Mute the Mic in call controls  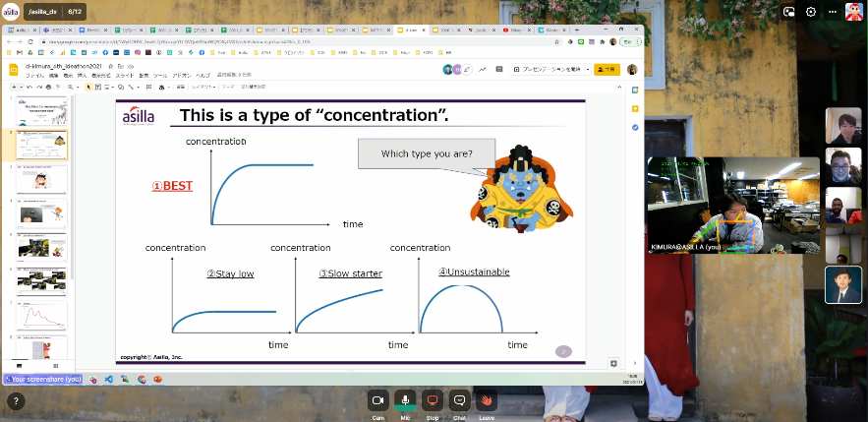click(x=405, y=400)
